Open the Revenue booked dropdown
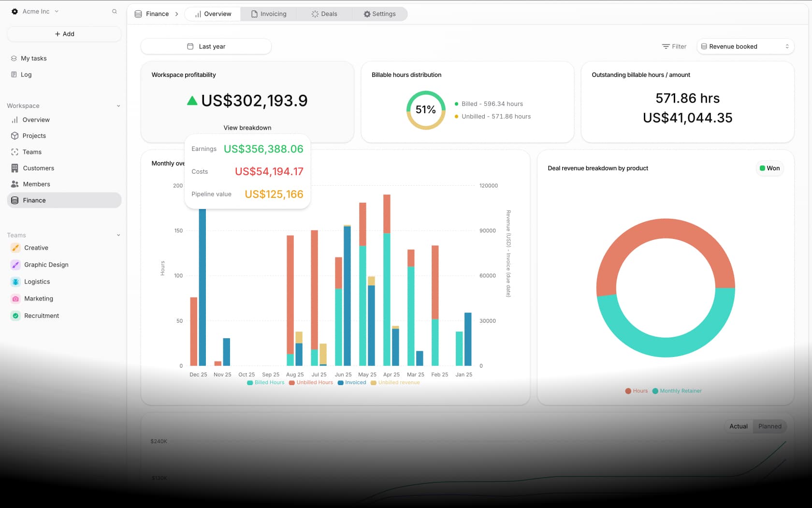The height and width of the screenshot is (508, 812). click(745, 46)
